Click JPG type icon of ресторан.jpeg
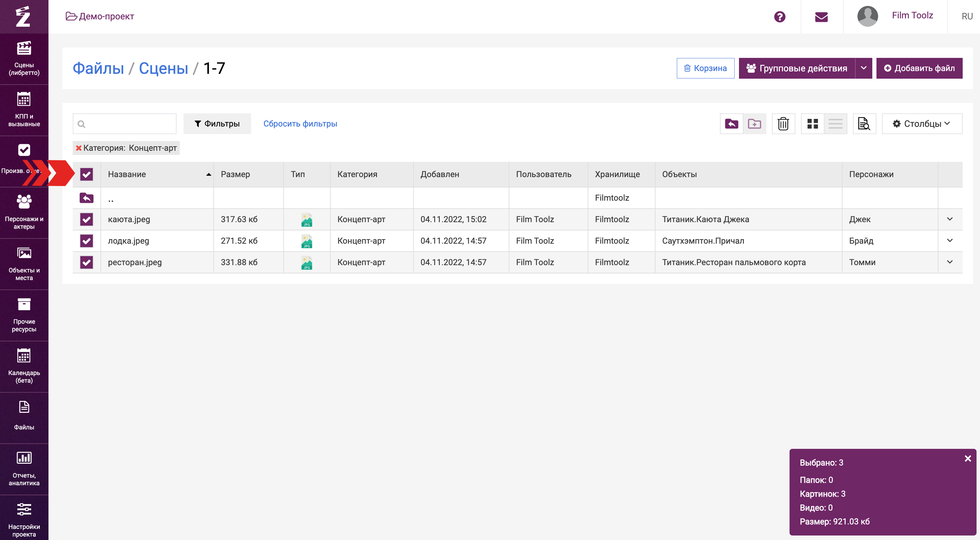Image resolution: width=980 pixels, height=540 pixels. [x=306, y=262]
